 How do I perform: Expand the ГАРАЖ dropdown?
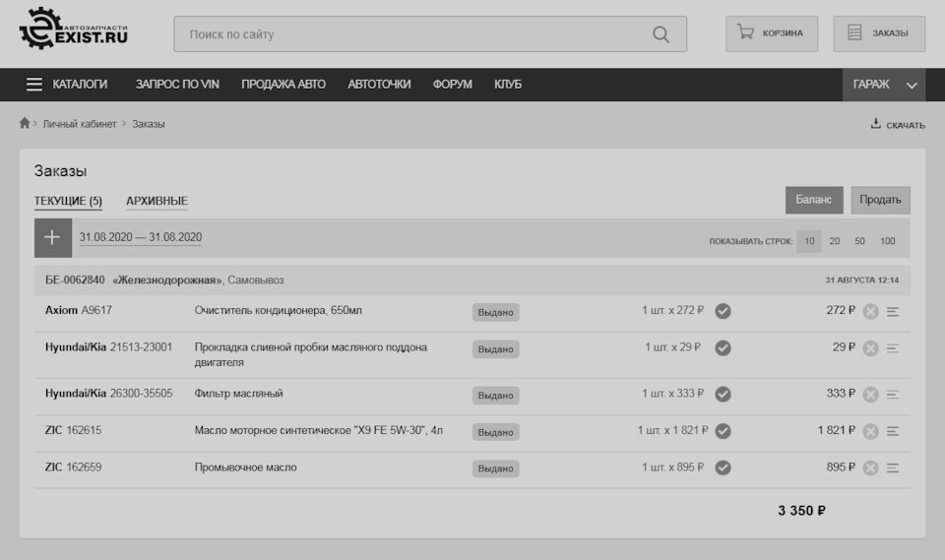click(x=884, y=85)
